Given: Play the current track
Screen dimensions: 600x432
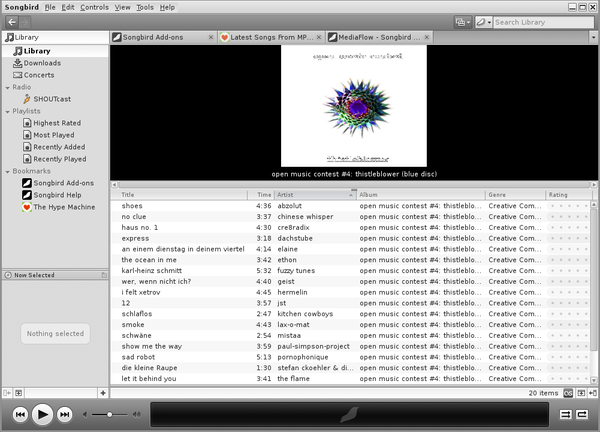Looking at the screenshot, I should pos(42,414).
